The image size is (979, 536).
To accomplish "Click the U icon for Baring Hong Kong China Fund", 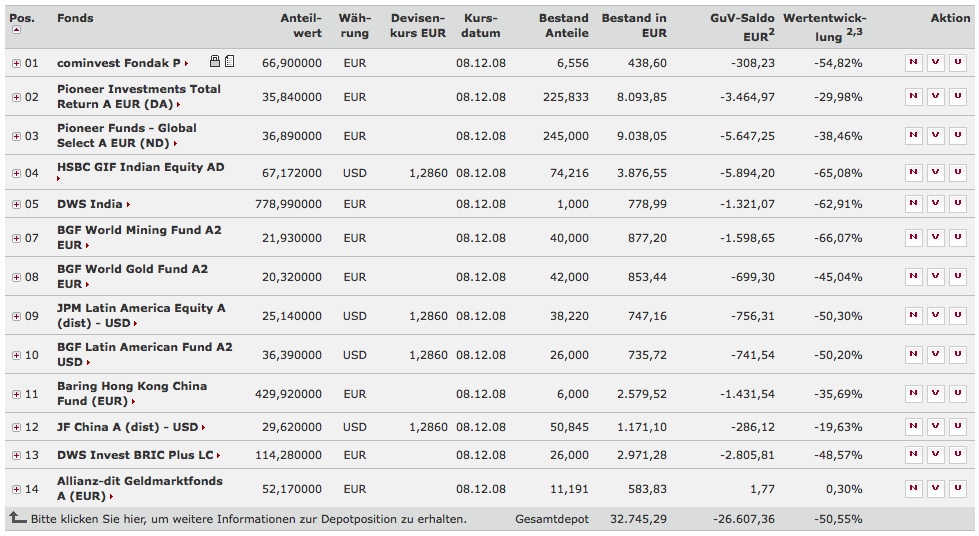I will click(x=957, y=394).
